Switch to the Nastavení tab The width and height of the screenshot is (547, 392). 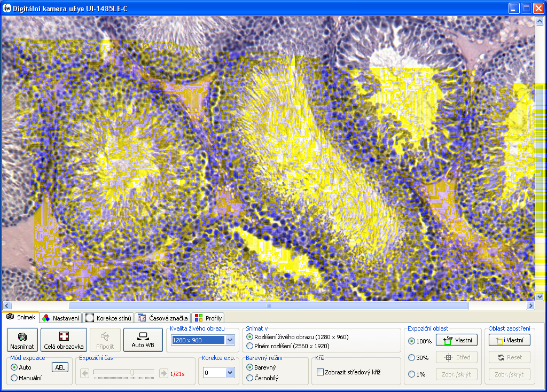pos(60,318)
